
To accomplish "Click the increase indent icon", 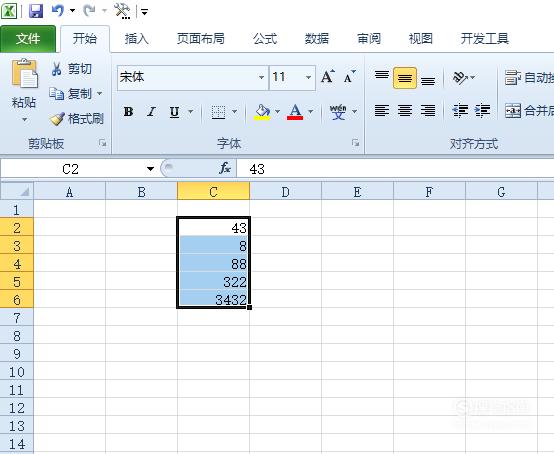I will tap(483, 111).
